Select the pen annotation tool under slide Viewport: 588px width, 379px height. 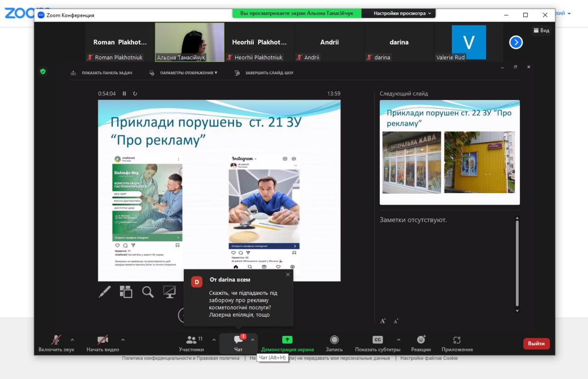click(x=105, y=292)
